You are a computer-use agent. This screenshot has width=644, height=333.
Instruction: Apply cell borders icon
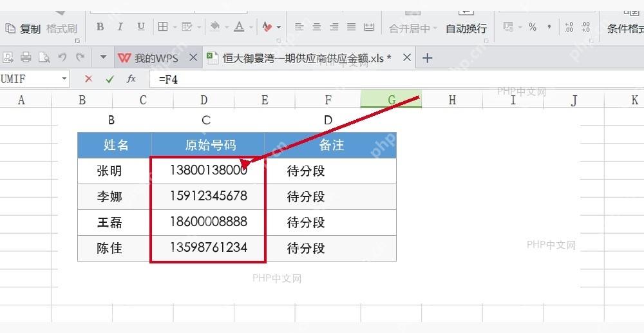(x=163, y=27)
